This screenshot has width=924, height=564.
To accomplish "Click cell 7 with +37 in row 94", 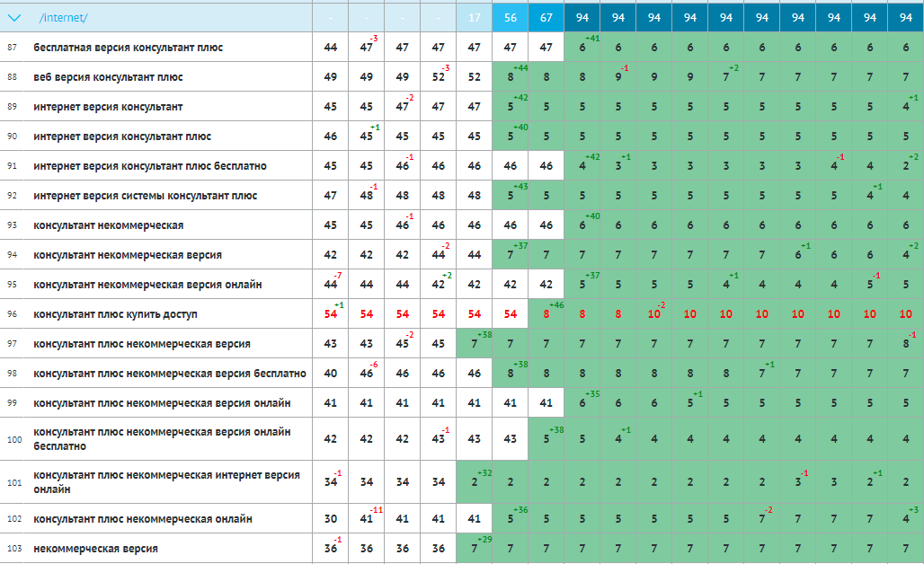I will [x=511, y=255].
